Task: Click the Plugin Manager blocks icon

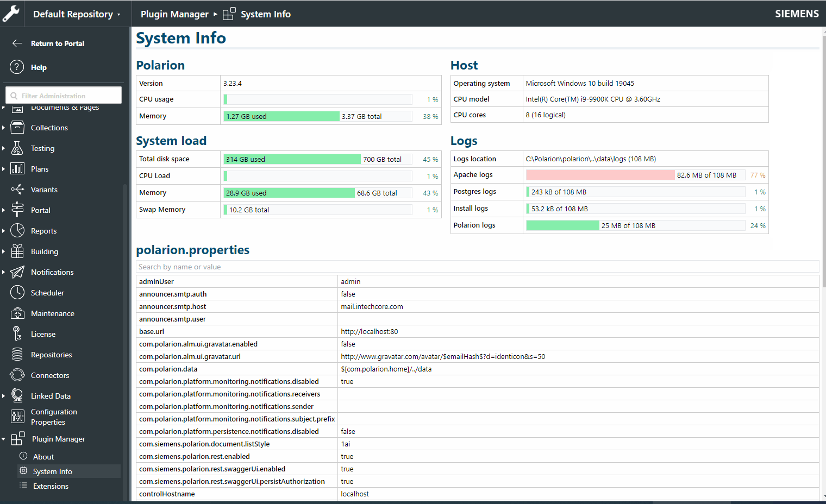Action: [18, 438]
